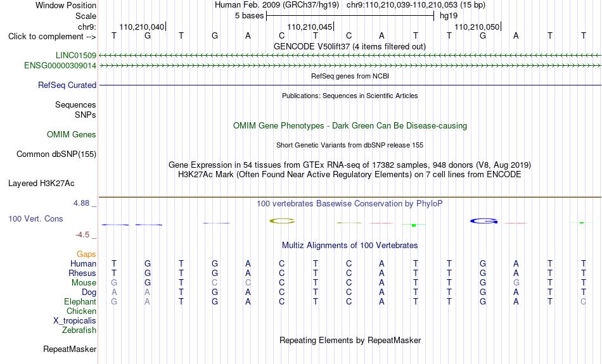This screenshot has width=602, height=364.
Task: Click the orange Gaps label
Action: pos(86,254)
